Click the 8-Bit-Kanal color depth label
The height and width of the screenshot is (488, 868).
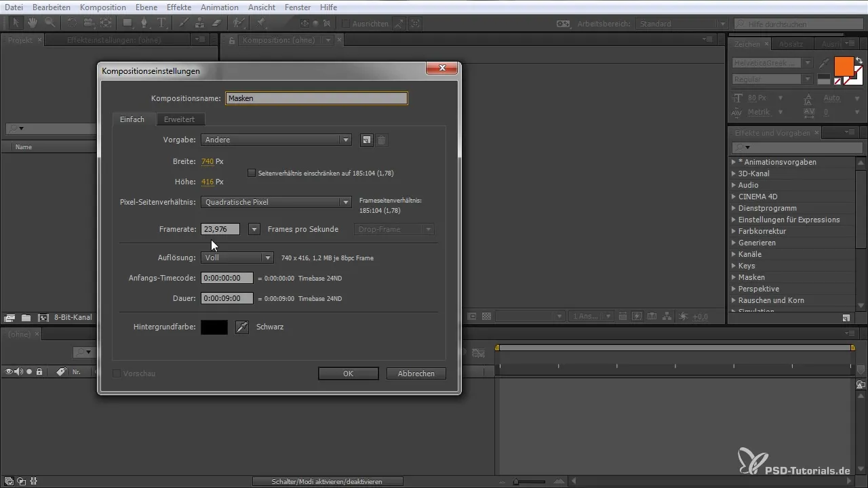coord(73,317)
